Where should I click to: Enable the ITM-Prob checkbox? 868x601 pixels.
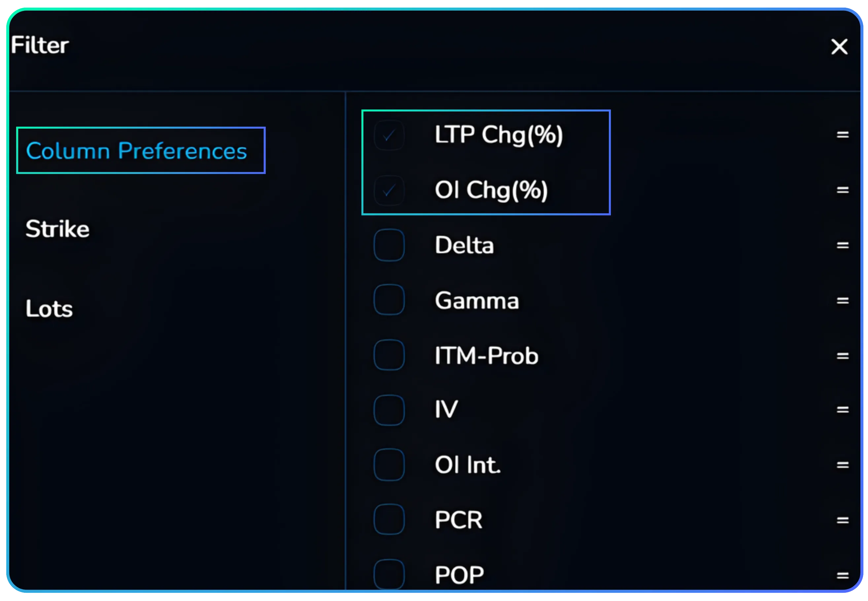[x=389, y=355]
